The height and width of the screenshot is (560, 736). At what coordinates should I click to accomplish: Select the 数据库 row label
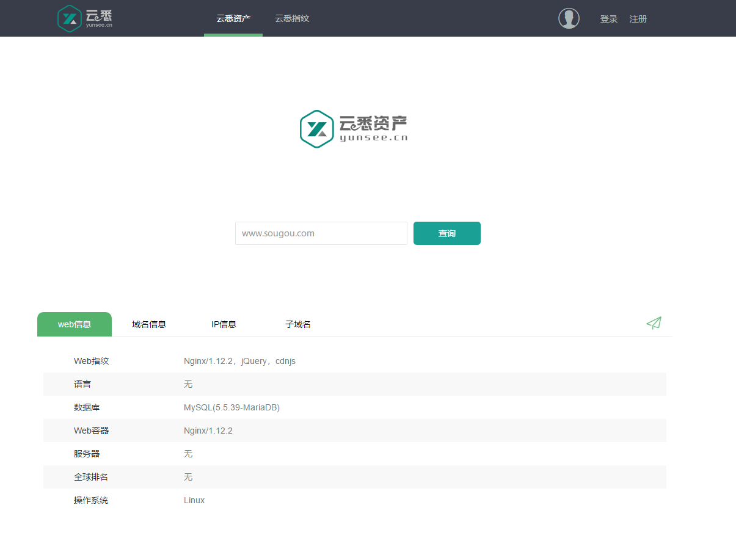click(x=87, y=407)
